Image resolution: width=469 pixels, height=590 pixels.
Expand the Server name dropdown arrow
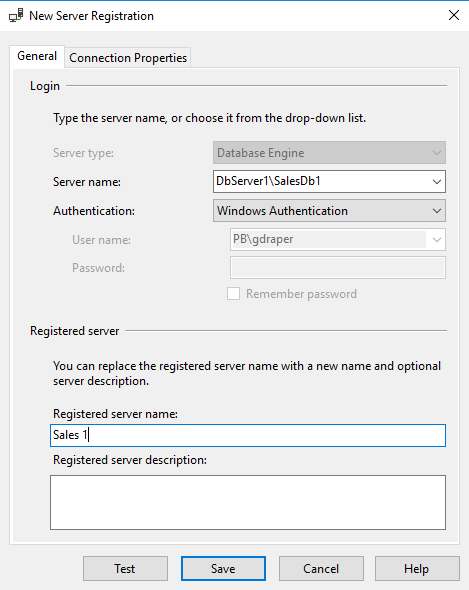pos(437,182)
